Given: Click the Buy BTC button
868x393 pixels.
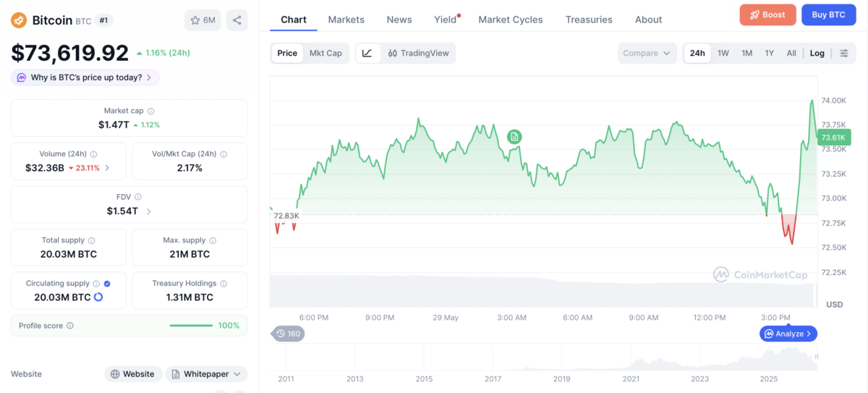Looking at the screenshot, I should tap(828, 14).
